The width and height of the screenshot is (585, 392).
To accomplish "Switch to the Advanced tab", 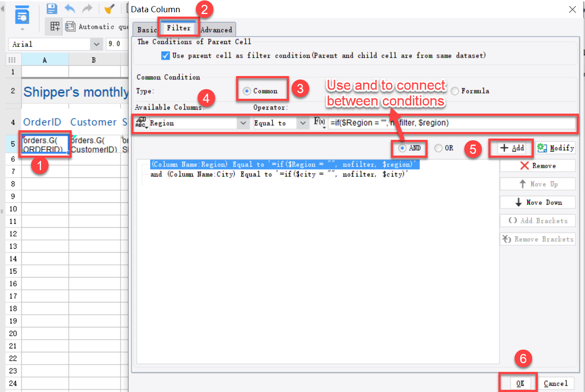I will pos(217,29).
